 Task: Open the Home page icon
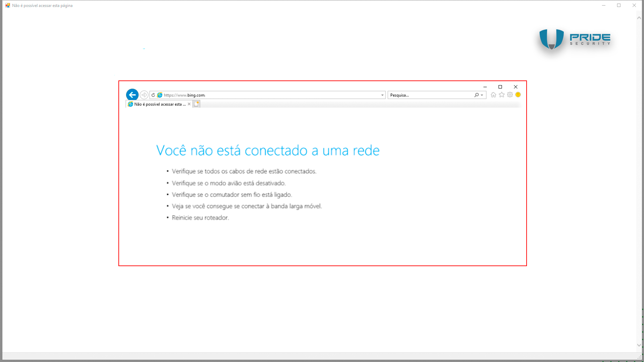point(493,95)
